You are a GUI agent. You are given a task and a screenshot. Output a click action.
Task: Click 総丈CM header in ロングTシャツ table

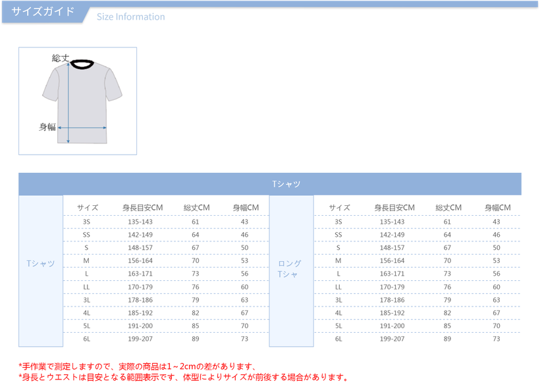[x=448, y=208]
